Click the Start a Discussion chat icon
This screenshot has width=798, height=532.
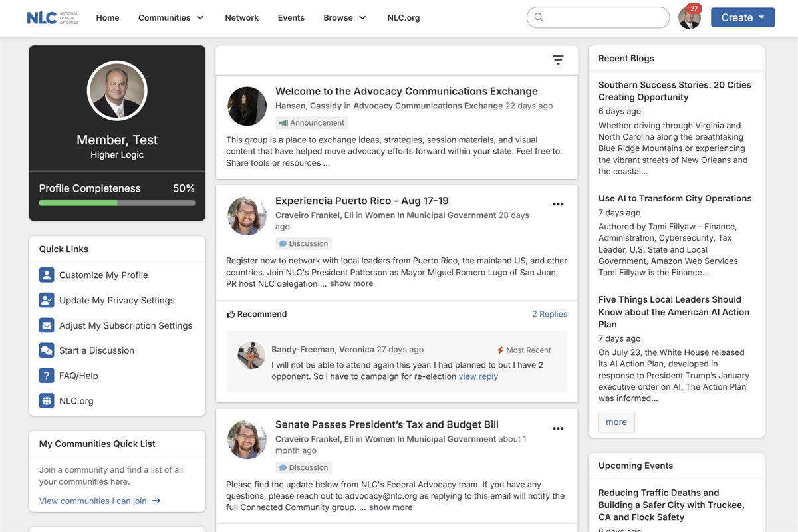point(47,350)
